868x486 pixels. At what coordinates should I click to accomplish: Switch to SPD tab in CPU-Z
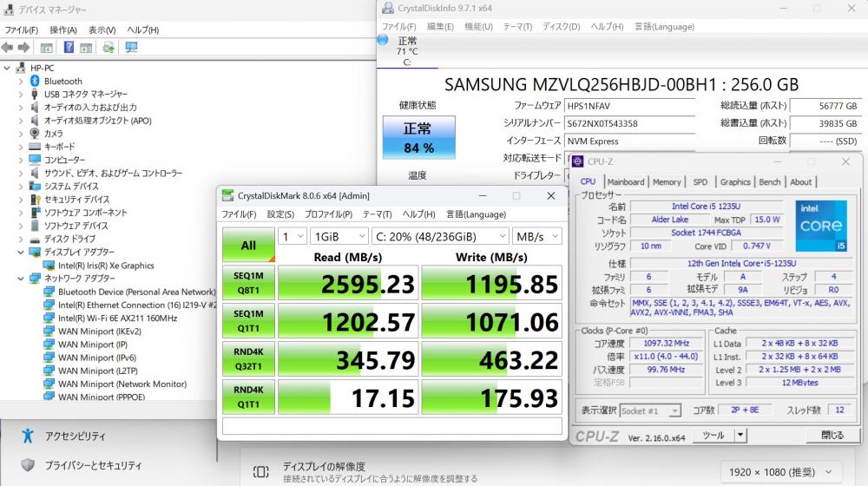pyautogui.click(x=700, y=182)
